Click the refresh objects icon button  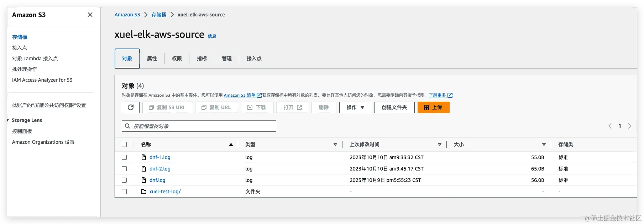pyautogui.click(x=131, y=107)
